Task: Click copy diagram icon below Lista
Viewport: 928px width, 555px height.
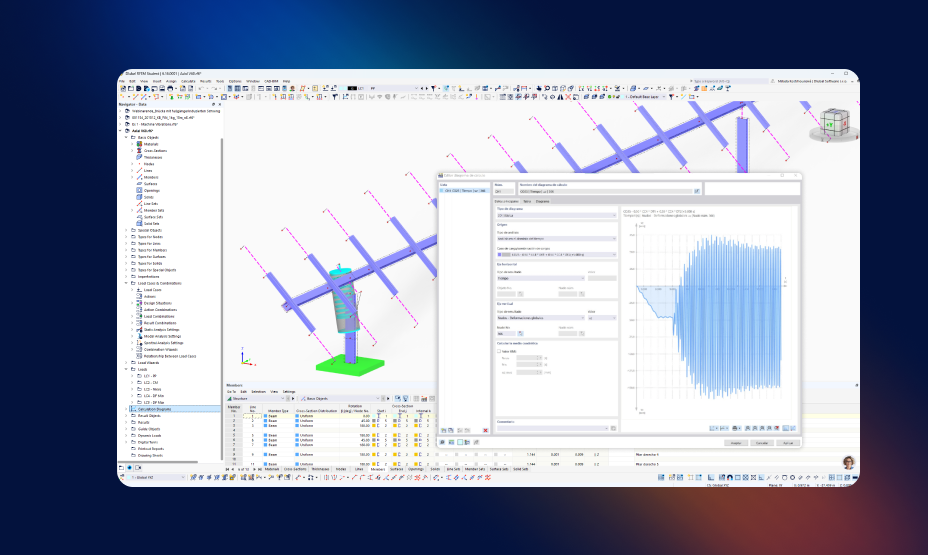Action: coord(451,430)
